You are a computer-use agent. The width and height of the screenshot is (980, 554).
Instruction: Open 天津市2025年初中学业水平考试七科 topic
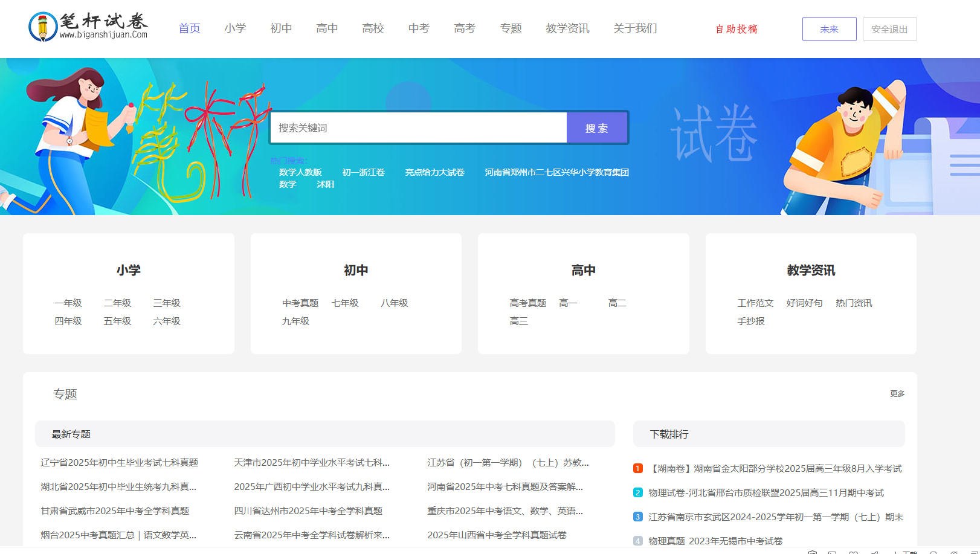coord(312,462)
